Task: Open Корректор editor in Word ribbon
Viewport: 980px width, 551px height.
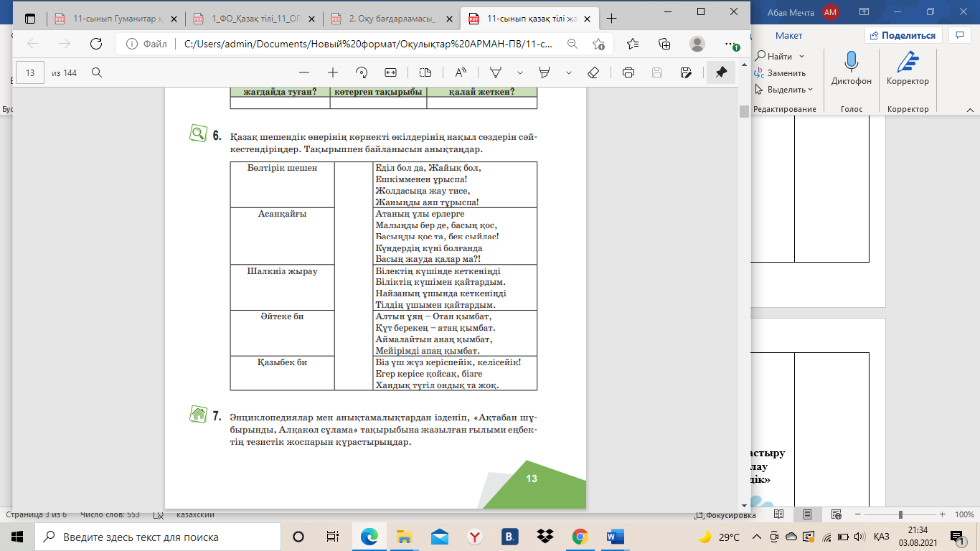Action: [908, 69]
